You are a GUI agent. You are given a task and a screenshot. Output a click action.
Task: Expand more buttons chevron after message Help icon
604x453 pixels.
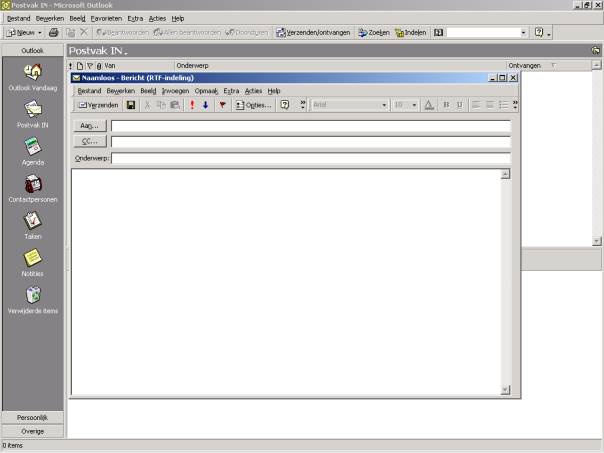tap(303, 105)
